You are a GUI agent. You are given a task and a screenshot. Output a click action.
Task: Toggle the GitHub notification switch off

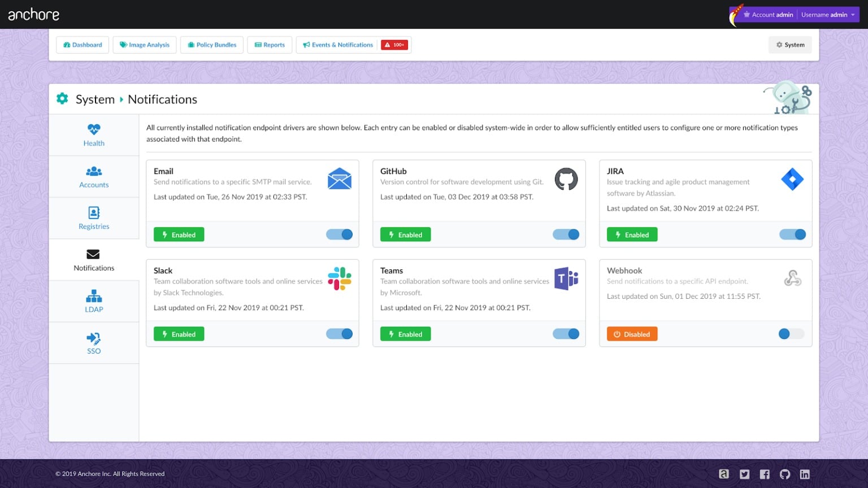(x=566, y=234)
